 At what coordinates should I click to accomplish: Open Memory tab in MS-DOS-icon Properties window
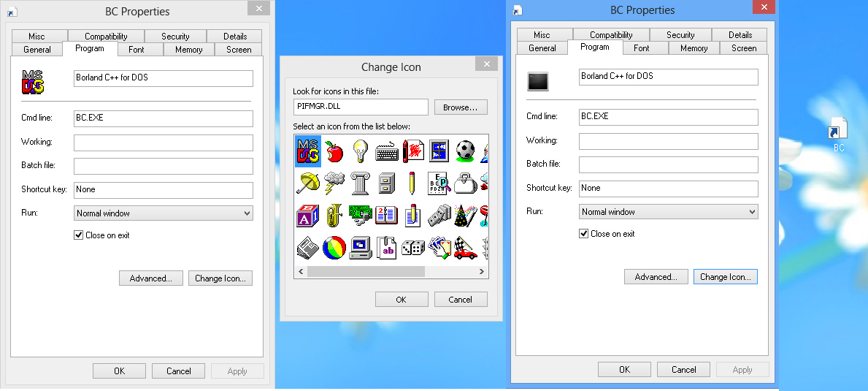pos(189,49)
